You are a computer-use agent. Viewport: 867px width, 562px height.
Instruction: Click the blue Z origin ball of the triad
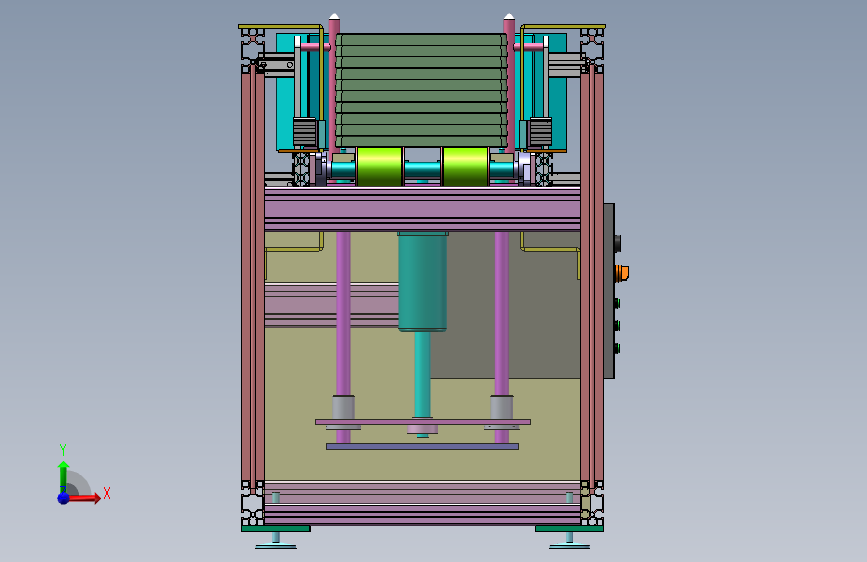point(64,498)
